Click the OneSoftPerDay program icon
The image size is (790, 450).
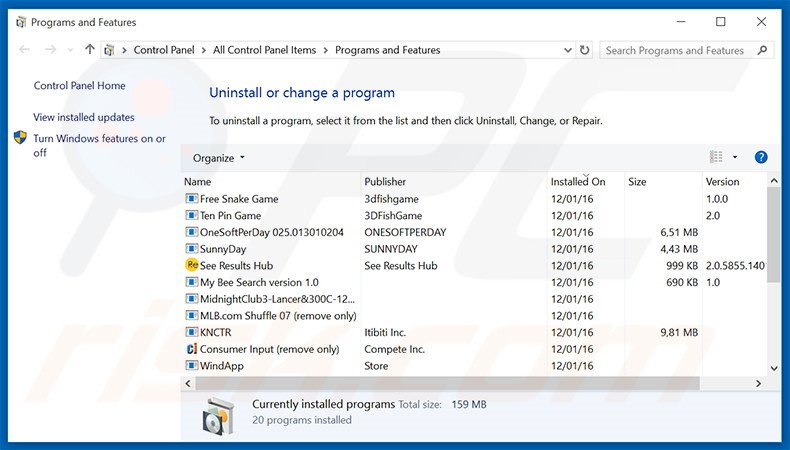point(191,232)
